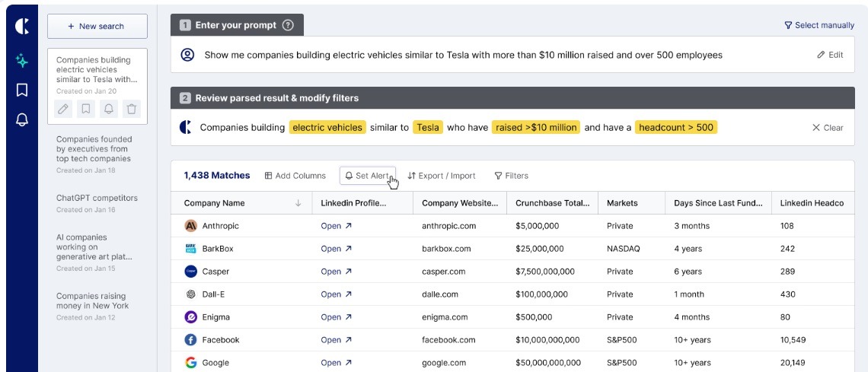Click the raised >$10 million tag
The height and width of the screenshot is (372, 868).
click(x=536, y=127)
